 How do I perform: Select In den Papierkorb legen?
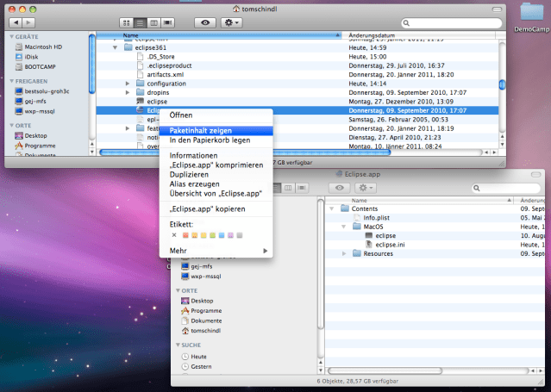(210, 140)
